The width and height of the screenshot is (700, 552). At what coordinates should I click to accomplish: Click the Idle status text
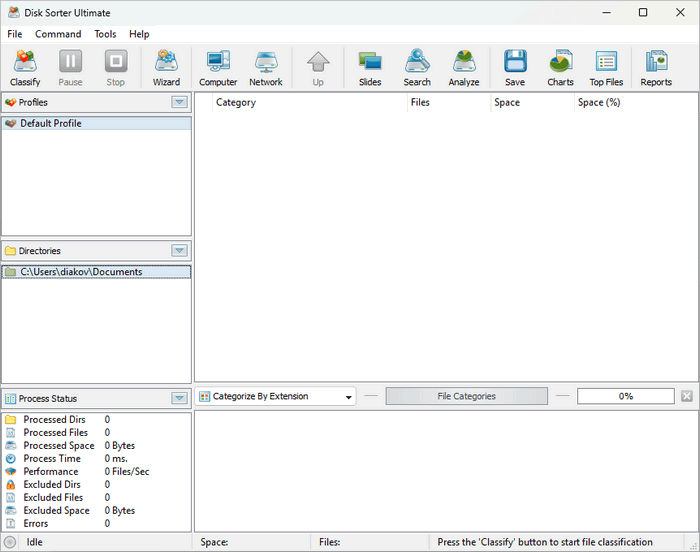tap(34, 542)
